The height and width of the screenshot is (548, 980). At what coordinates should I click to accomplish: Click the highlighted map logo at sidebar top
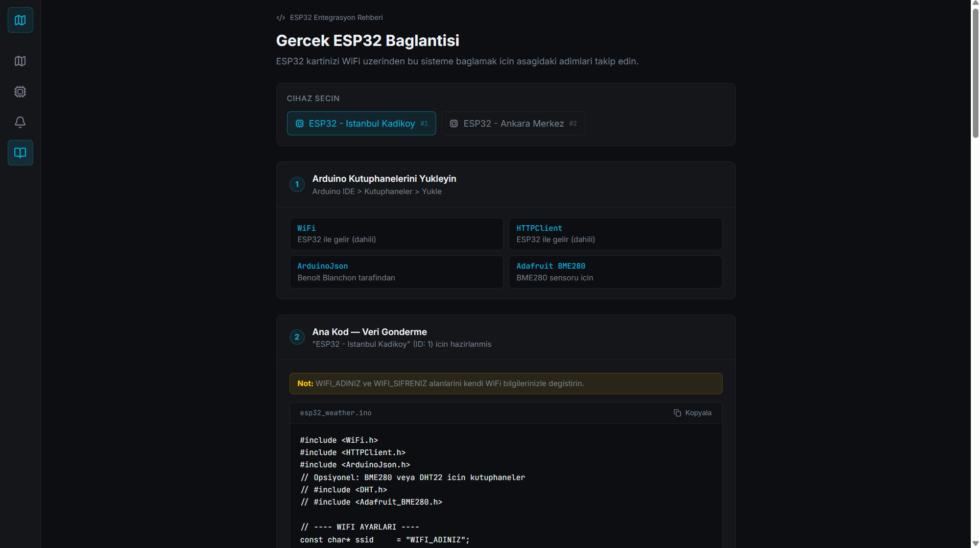[20, 20]
